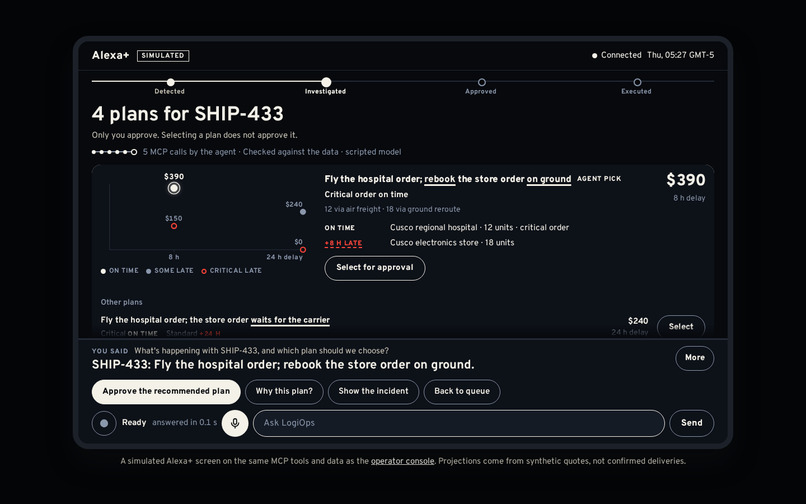This screenshot has width=806, height=504.
Task: Click the large $390 price
Action: pyautogui.click(x=686, y=180)
